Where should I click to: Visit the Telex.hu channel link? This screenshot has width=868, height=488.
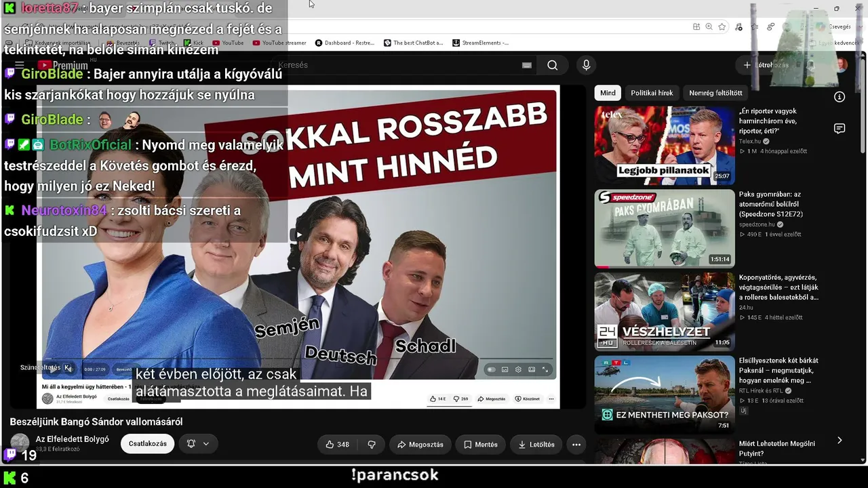(750, 142)
